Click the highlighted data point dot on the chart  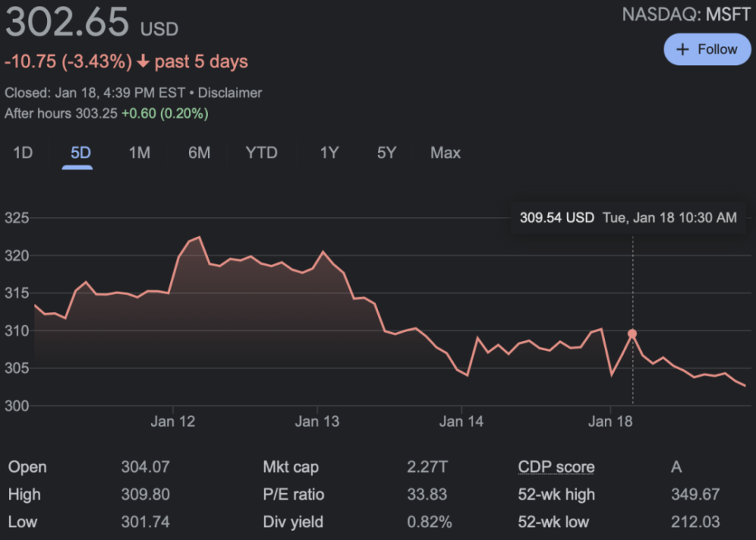click(632, 334)
